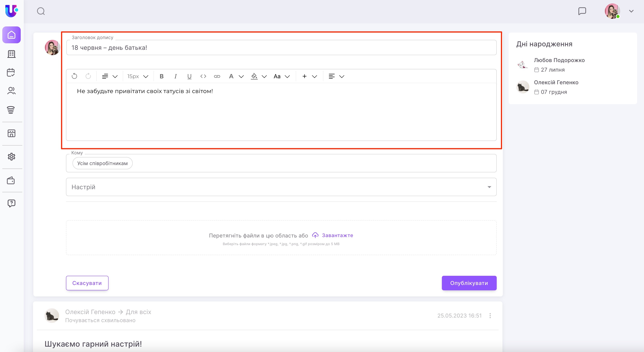Open the employees icon in sidebar

click(x=11, y=91)
